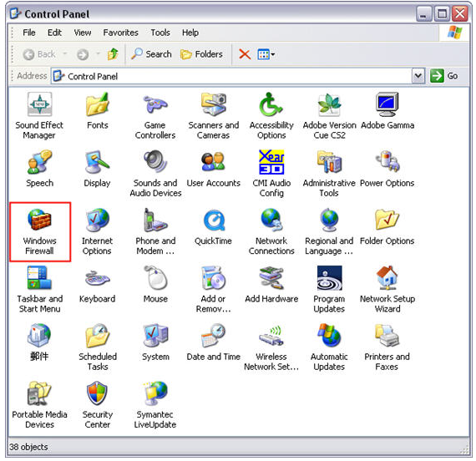This screenshot has height=461, width=476.
Task: Open Printers and Faxes
Action: click(x=387, y=347)
